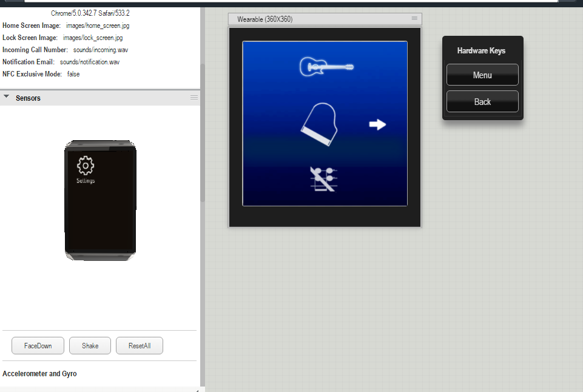Image resolution: width=583 pixels, height=392 pixels.
Task: Click the Sensors panel grip icon
Action: point(194,97)
